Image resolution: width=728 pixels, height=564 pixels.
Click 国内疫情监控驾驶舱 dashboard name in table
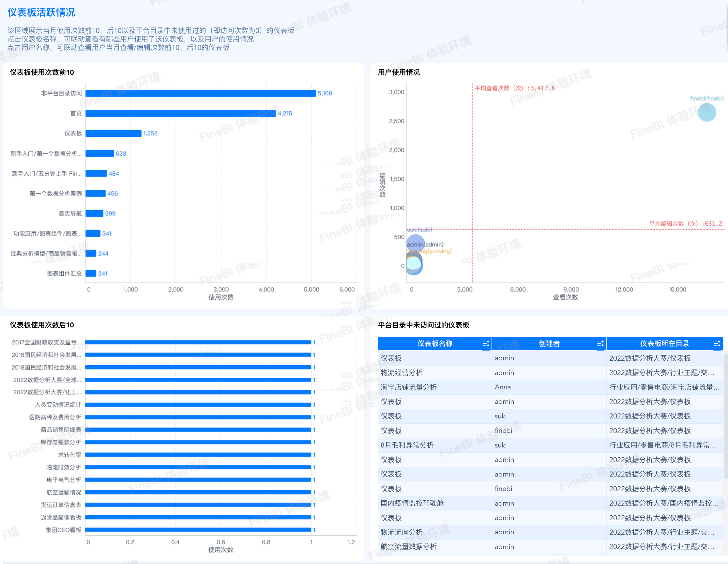pyautogui.click(x=412, y=503)
